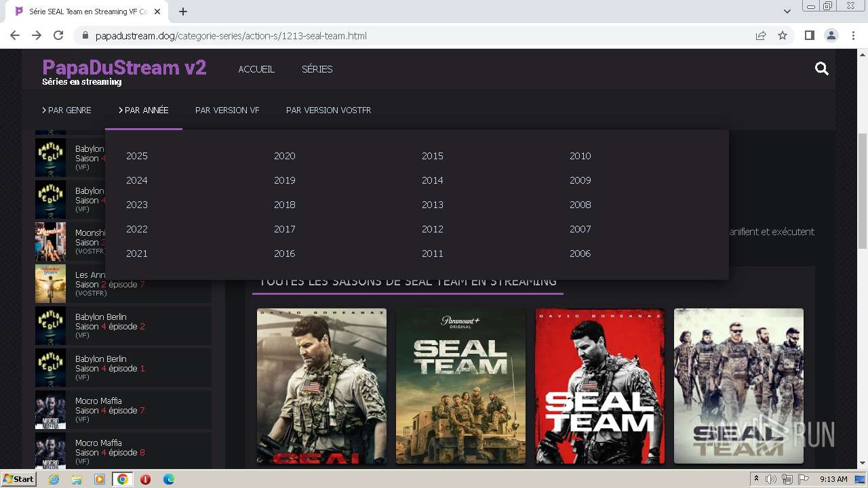Pick year 2007

(x=580, y=229)
